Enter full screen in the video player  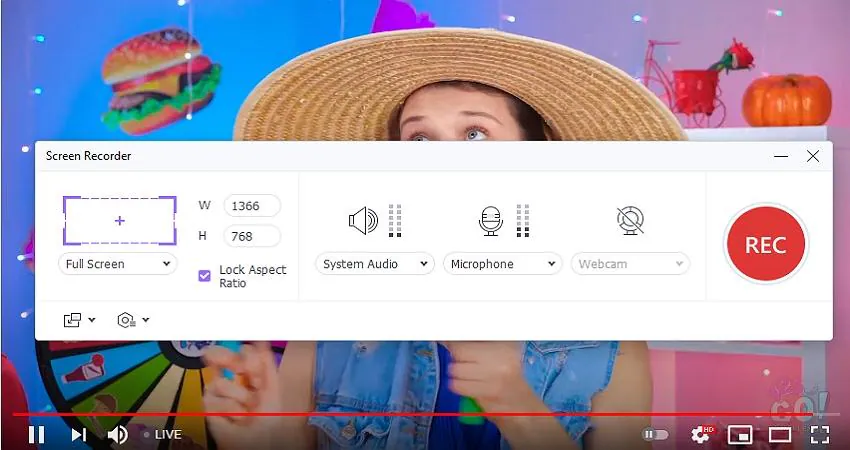pyautogui.click(x=820, y=434)
